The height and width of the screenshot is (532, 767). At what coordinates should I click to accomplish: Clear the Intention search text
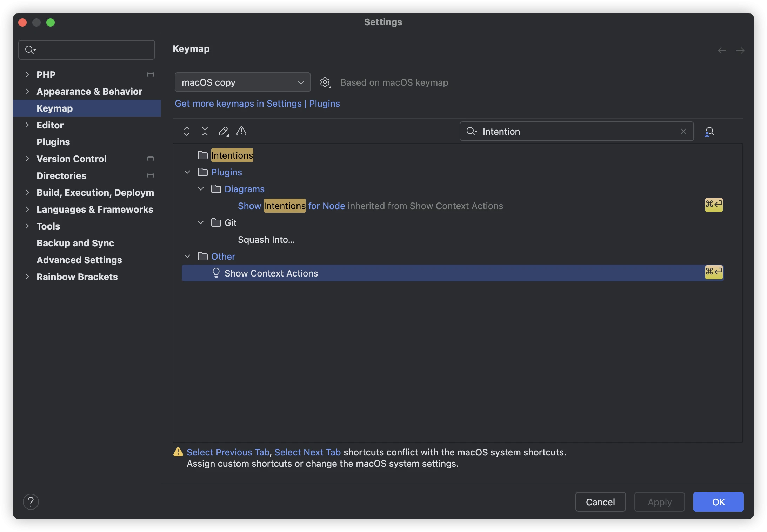coord(683,131)
